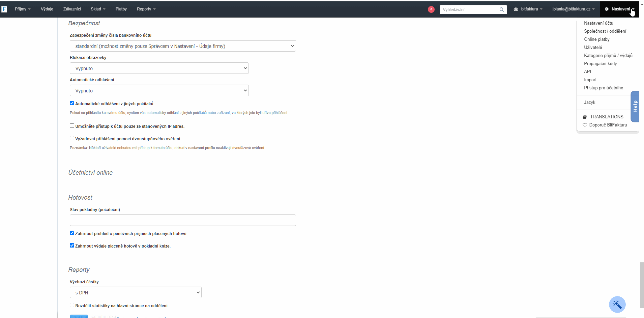Uncheck cash receipts overview checkbox
The height and width of the screenshot is (318, 644).
72,233
